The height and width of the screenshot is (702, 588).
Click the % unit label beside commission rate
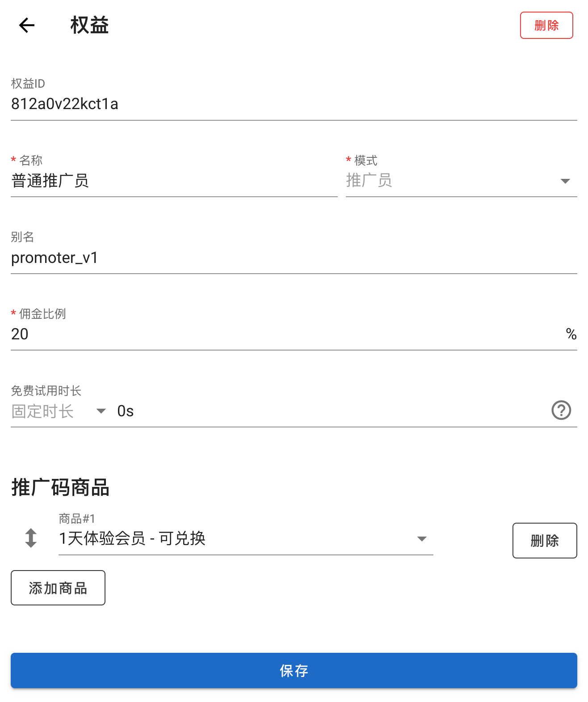coord(570,334)
